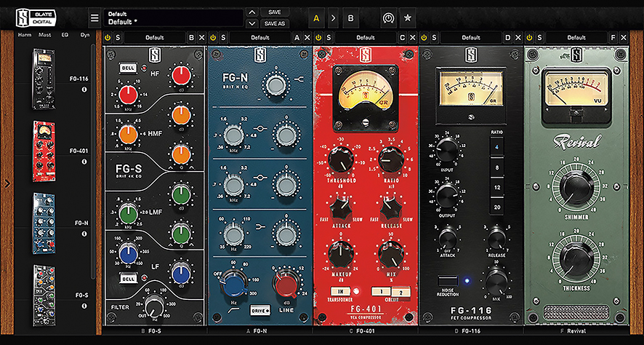This screenshot has width=644, height=345.
Task: Solo the Revival module
Action: [539, 38]
